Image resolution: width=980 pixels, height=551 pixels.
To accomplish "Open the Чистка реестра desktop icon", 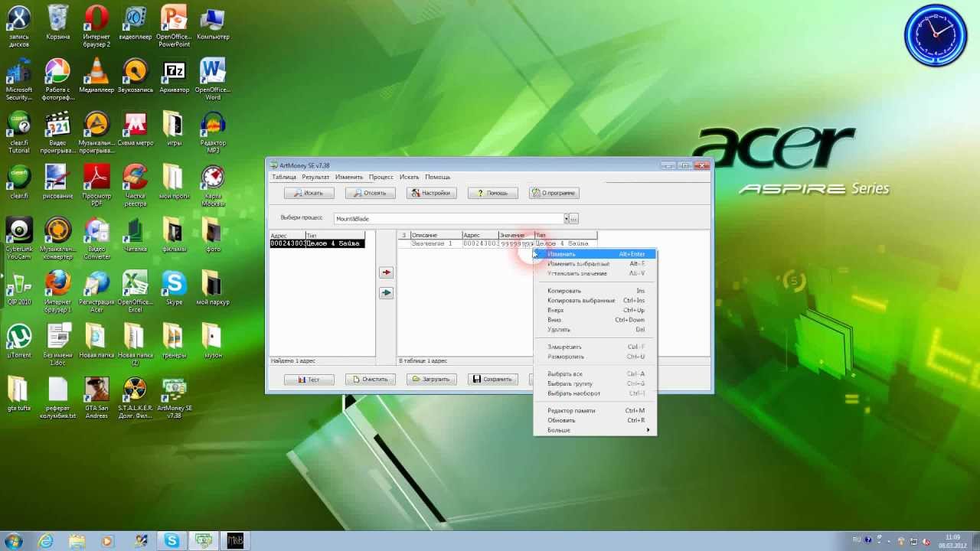I will tap(136, 185).
